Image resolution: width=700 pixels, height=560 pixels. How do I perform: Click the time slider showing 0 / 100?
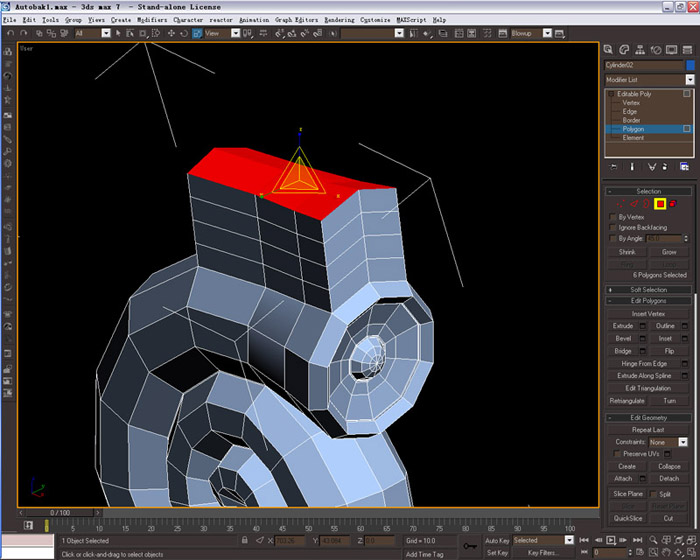60,513
